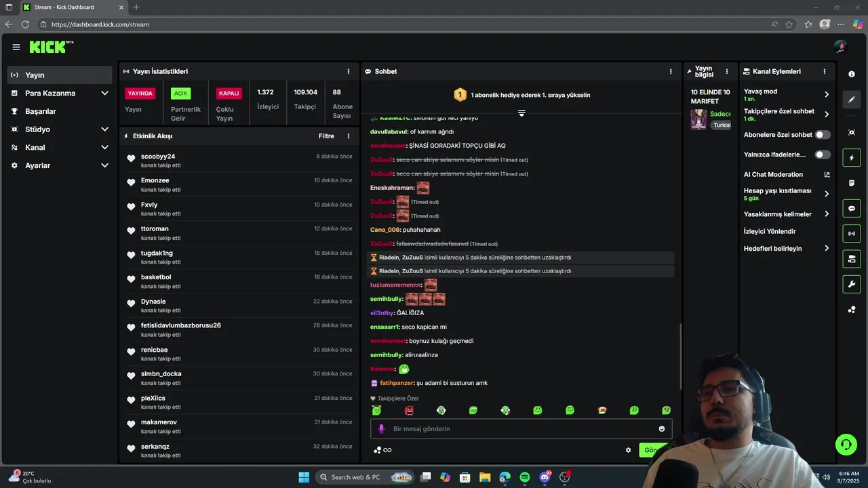Viewport: 868px width, 488px height.
Task: Click the focus frame icon in right sidebar
Action: pyautogui.click(x=852, y=132)
